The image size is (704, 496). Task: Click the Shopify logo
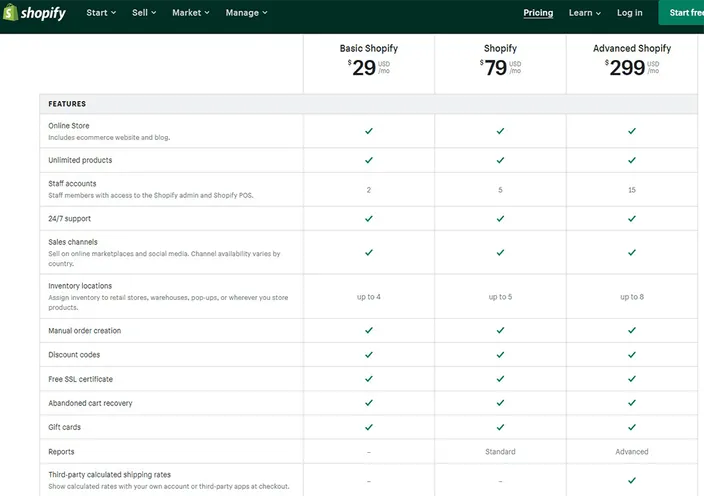[x=34, y=13]
